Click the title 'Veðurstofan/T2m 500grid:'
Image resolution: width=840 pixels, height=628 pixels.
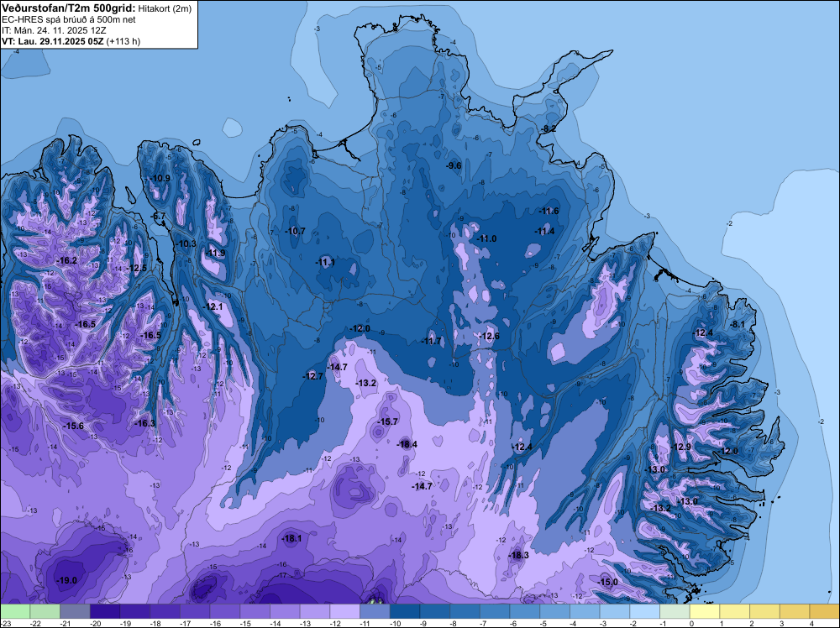(69, 8)
